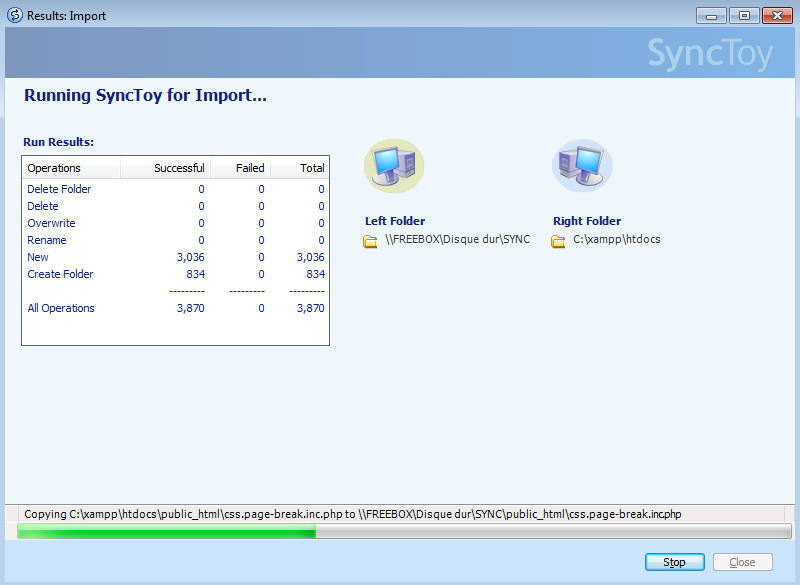Click the Left Folder computers icon

click(393, 166)
